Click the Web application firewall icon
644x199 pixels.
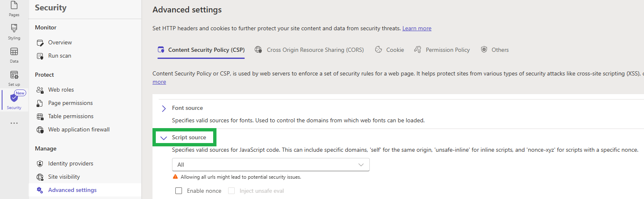tap(40, 130)
